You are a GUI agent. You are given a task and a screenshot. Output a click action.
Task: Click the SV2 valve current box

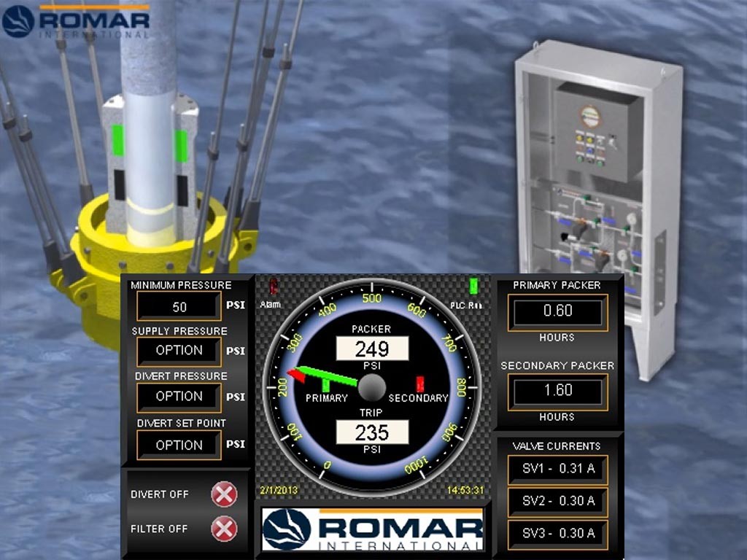click(x=558, y=501)
